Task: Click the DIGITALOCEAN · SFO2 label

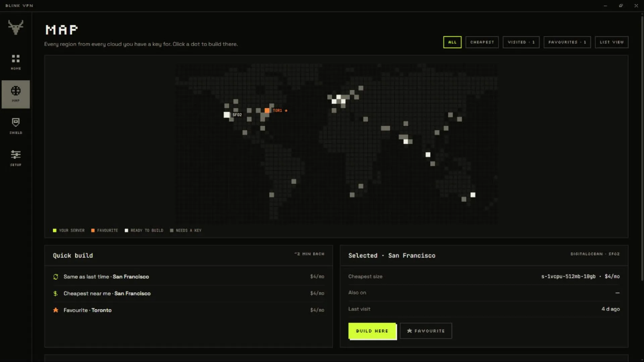Action: click(595, 254)
